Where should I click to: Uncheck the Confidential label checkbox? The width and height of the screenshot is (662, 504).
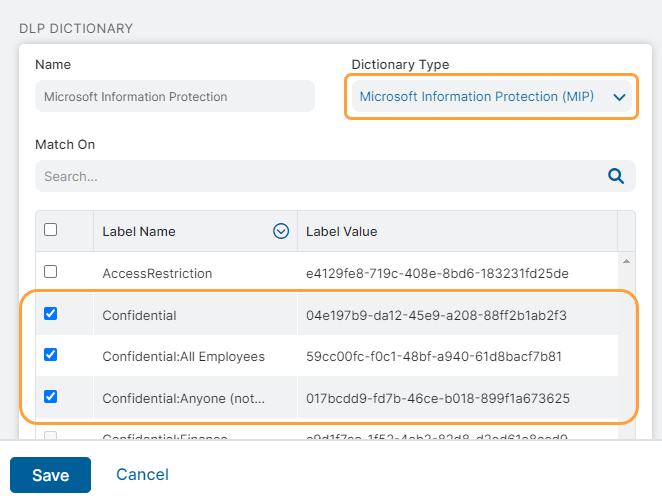(51, 314)
